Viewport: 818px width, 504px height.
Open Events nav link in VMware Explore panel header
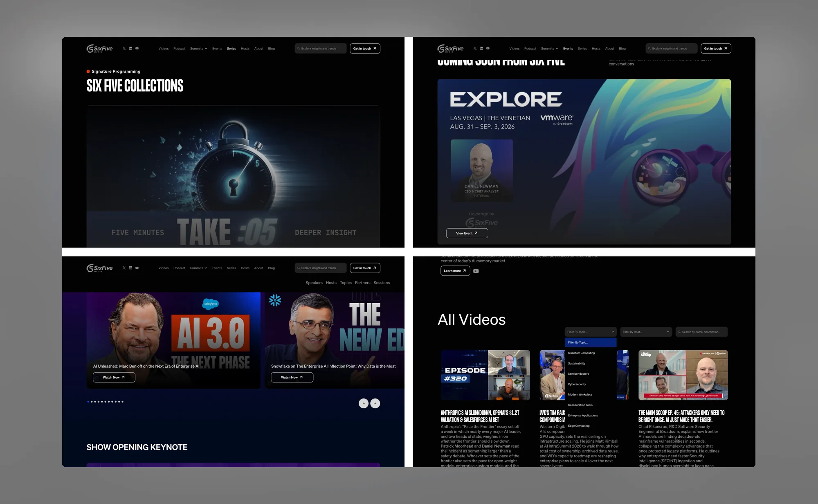(x=568, y=49)
